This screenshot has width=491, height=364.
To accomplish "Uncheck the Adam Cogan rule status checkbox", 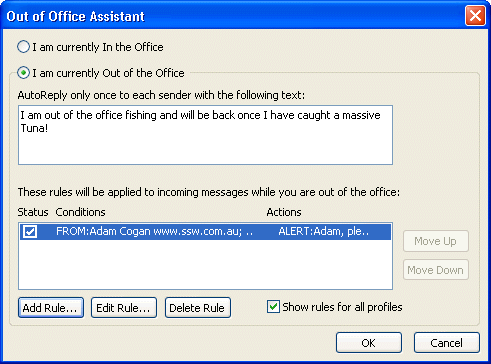I will click(x=30, y=231).
